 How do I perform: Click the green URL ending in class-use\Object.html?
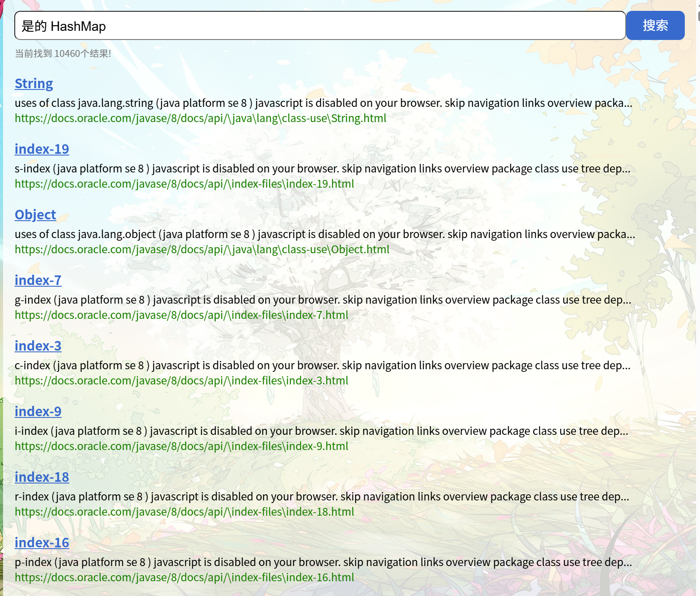click(x=202, y=249)
